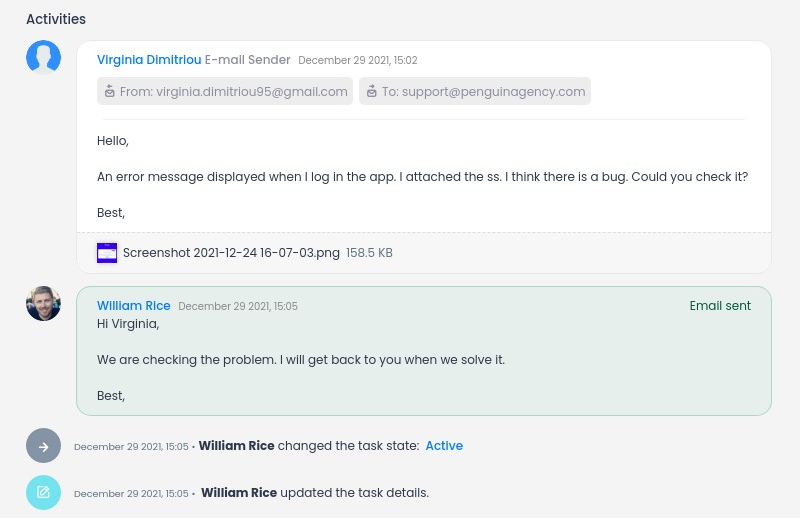This screenshot has width=800, height=518.
Task: Open William Rice's name link in reply
Action: [133, 306]
